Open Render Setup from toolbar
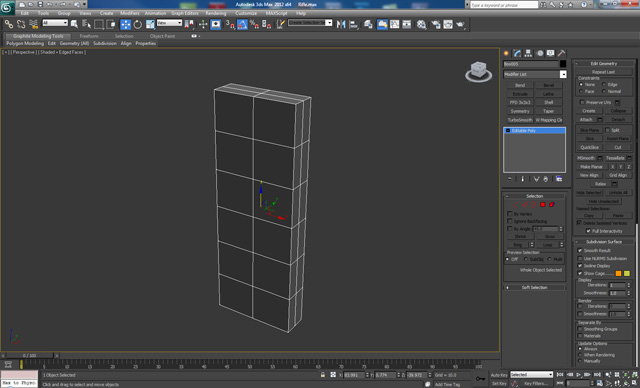Viewport: 640px width, 388px height. pos(436,24)
